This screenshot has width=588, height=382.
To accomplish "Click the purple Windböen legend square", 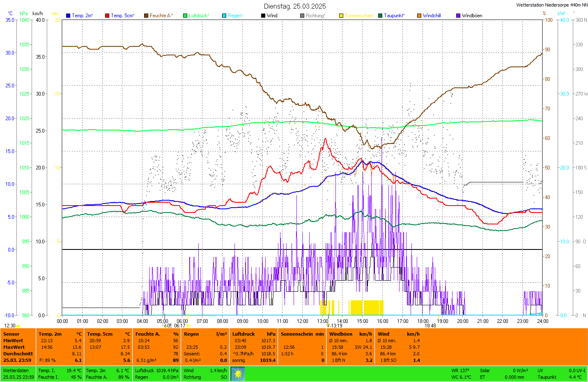I will pyautogui.click(x=458, y=16).
